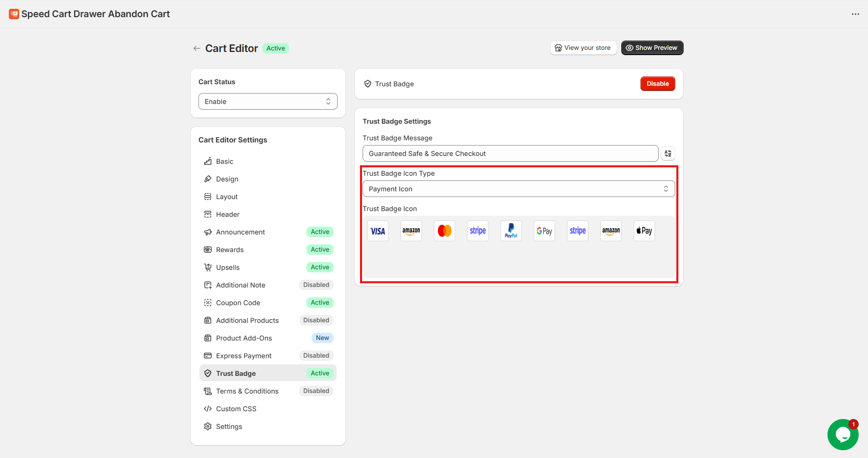Expand the Trust Badge Icon Type dropdown
The height and width of the screenshot is (458, 868).
(x=518, y=189)
